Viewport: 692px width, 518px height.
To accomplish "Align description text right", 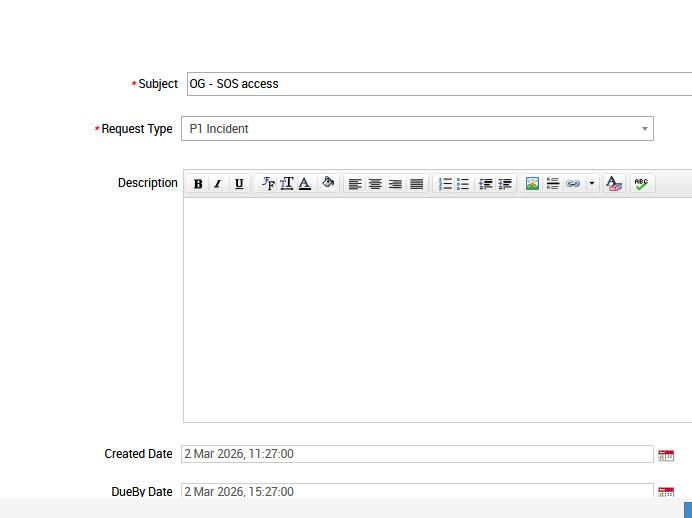I will click(395, 184).
